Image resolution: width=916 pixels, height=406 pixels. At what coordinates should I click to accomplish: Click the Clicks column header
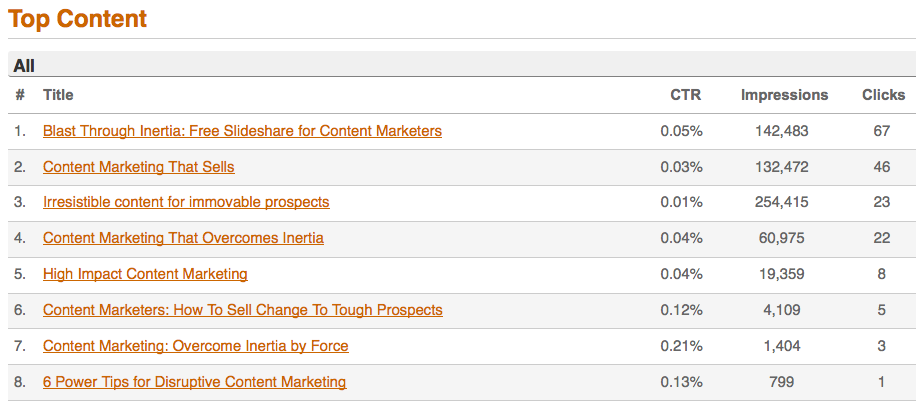(883, 95)
